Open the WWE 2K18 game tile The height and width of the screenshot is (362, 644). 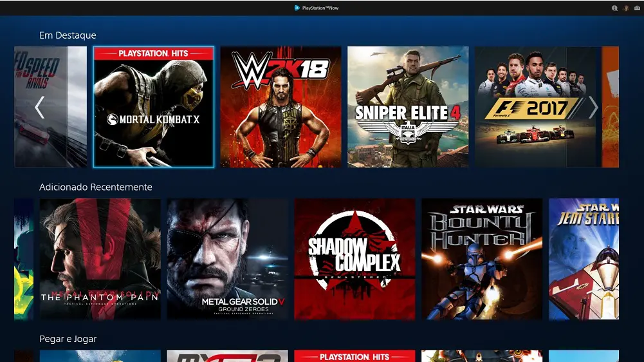click(281, 107)
